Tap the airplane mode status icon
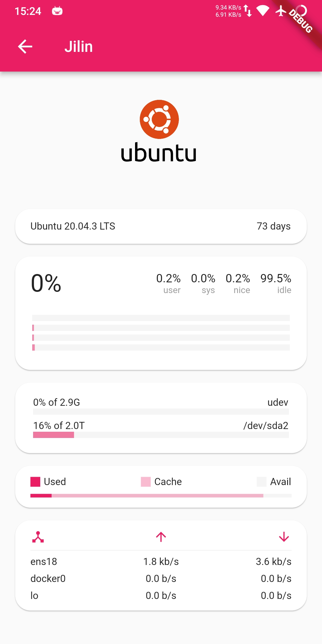The image size is (322, 644). (281, 11)
